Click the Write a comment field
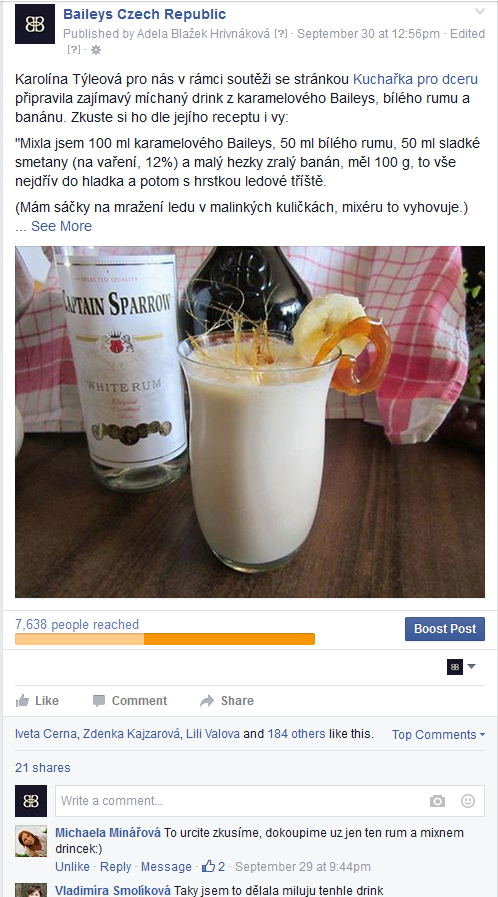The height and width of the screenshot is (897, 498). [269, 801]
